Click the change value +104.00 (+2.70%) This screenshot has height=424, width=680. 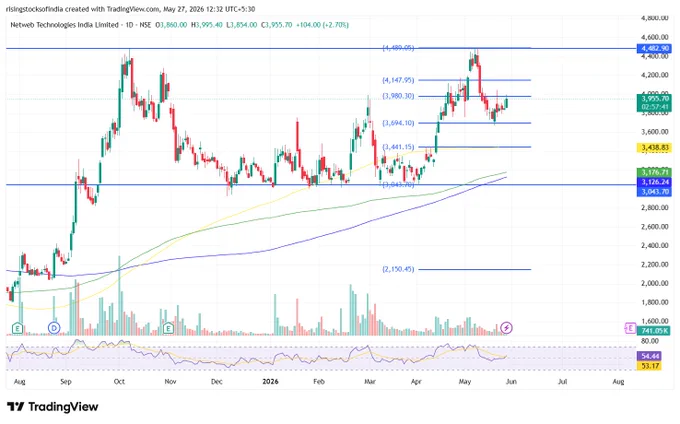coord(322,25)
